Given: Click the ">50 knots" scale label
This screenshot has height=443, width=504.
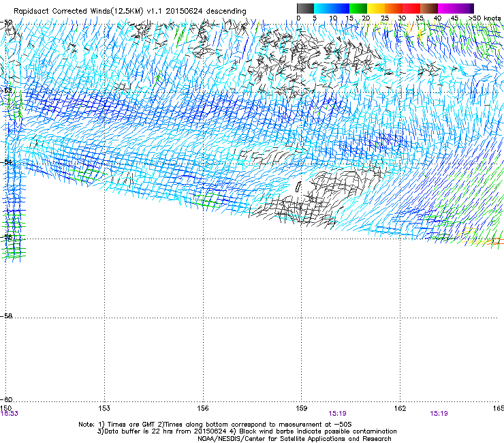Looking at the screenshot, I should coord(484,18).
